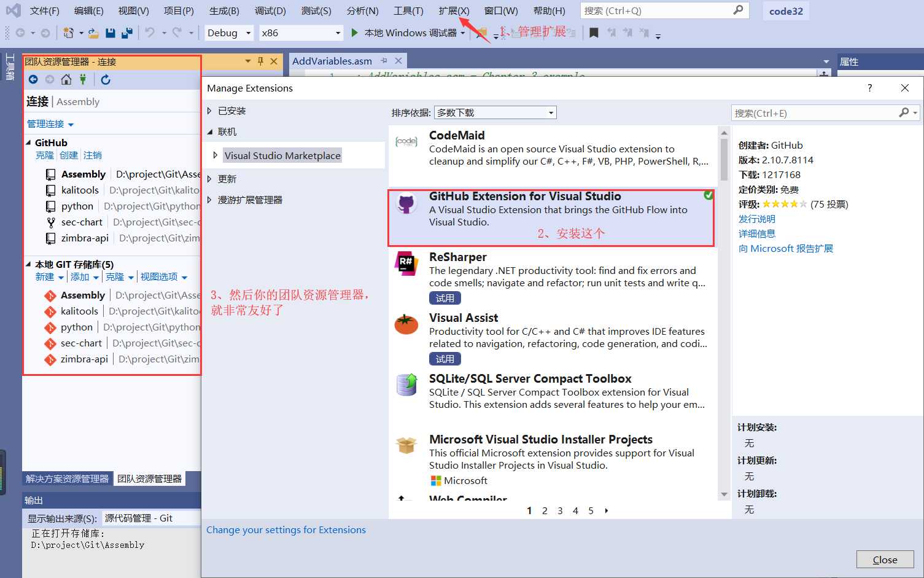The height and width of the screenshot is (578, 924).
Task: Expand the 已安装 category
Action: point(209,111)
